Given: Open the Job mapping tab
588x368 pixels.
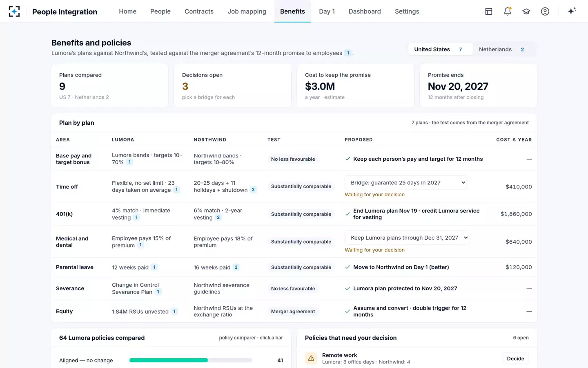Looking at the screenshot, I should [x=247, y=11].
